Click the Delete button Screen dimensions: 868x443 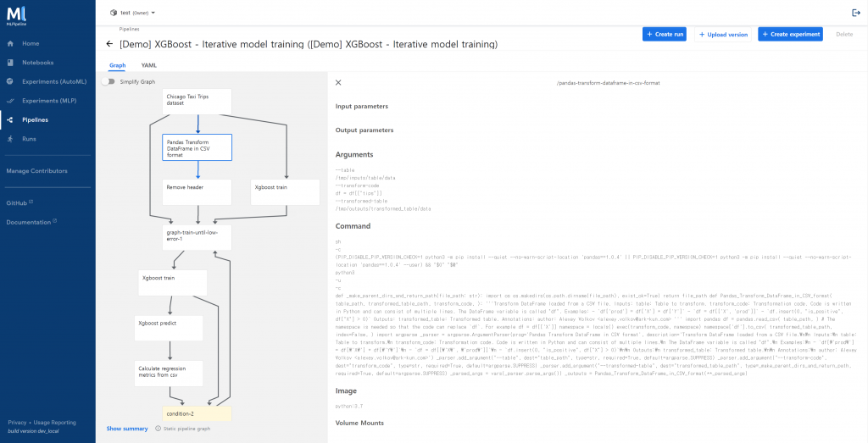[x=844, y=34]
